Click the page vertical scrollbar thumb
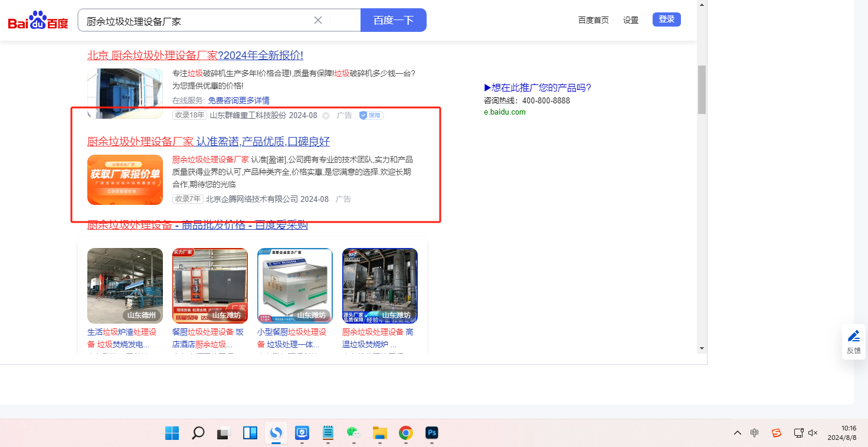 (x=702, y=89)
